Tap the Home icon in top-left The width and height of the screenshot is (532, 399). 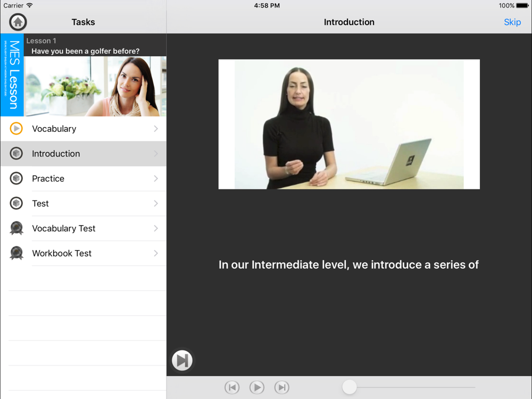18,22
